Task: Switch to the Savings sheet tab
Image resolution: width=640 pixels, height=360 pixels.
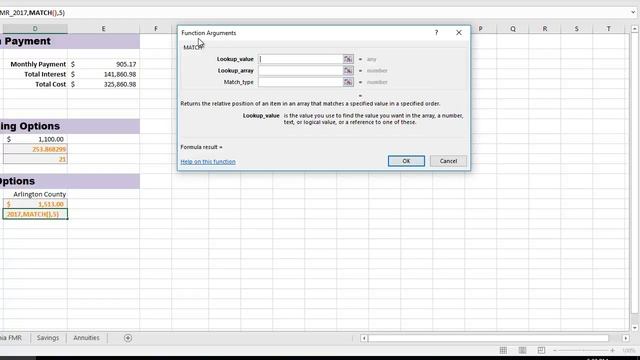Action: (48, 338)
